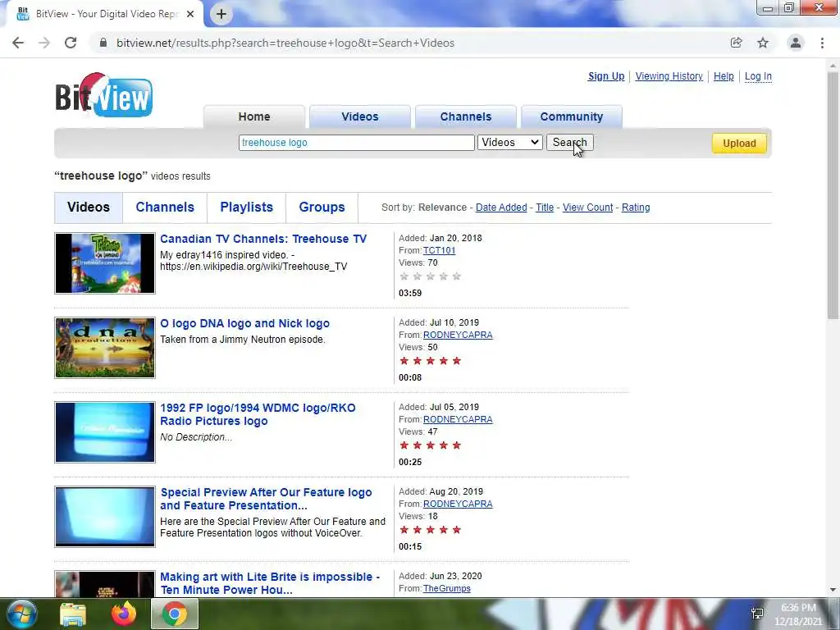Image resolution: width=840 pixels, height=630 pixels.
Task: Click the Relevance sort label
Action: tap(442, 208)
